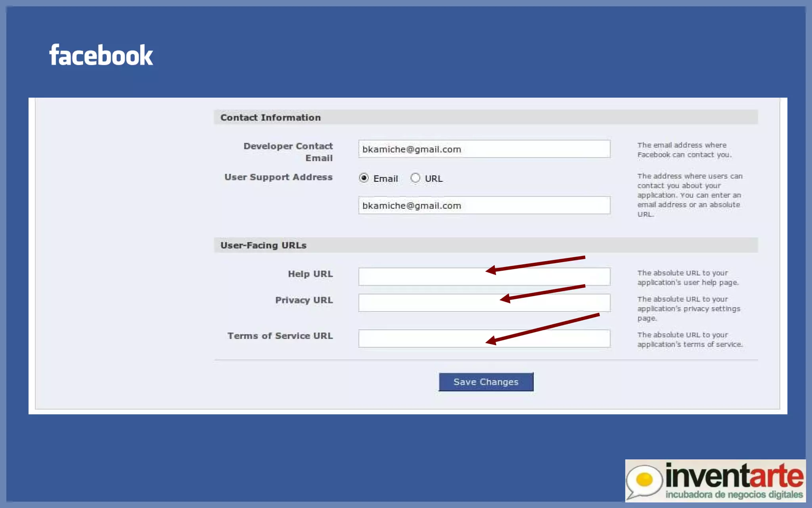Click the Email radio option label text
This screenshot has width=812, height=508.
385,179
